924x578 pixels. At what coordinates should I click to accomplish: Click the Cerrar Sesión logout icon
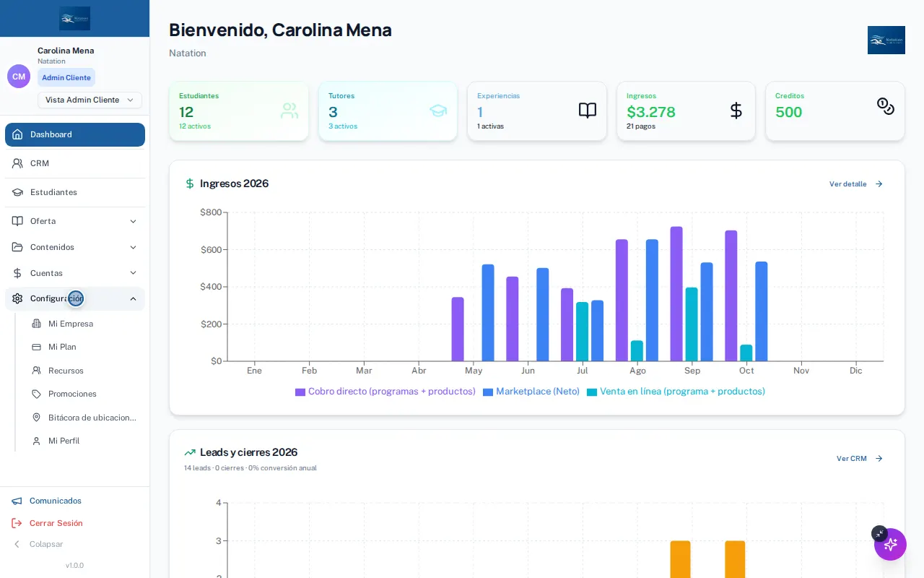point(17,523)
